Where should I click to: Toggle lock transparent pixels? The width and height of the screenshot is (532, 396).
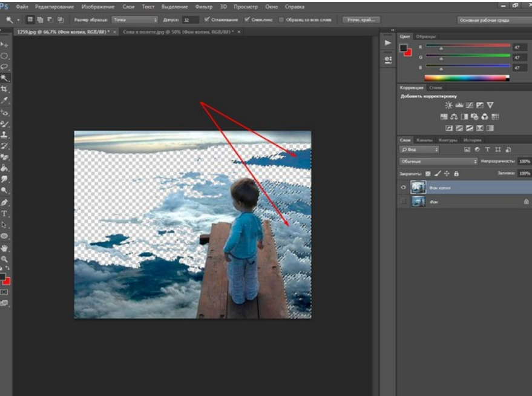[428, 174]
